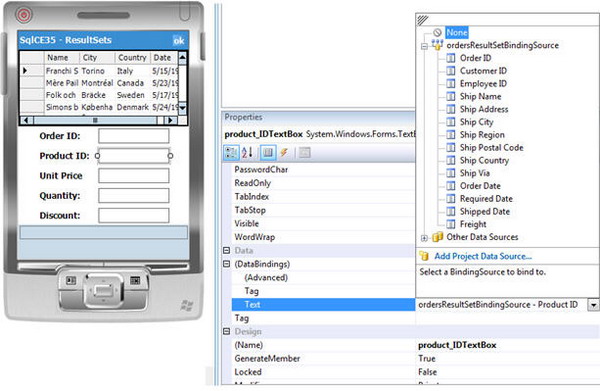The width and height of the screenshot is (600, 391).
Task: Select the highlighted Text property row
Action: pyautogui.click(x=323, y=305)
